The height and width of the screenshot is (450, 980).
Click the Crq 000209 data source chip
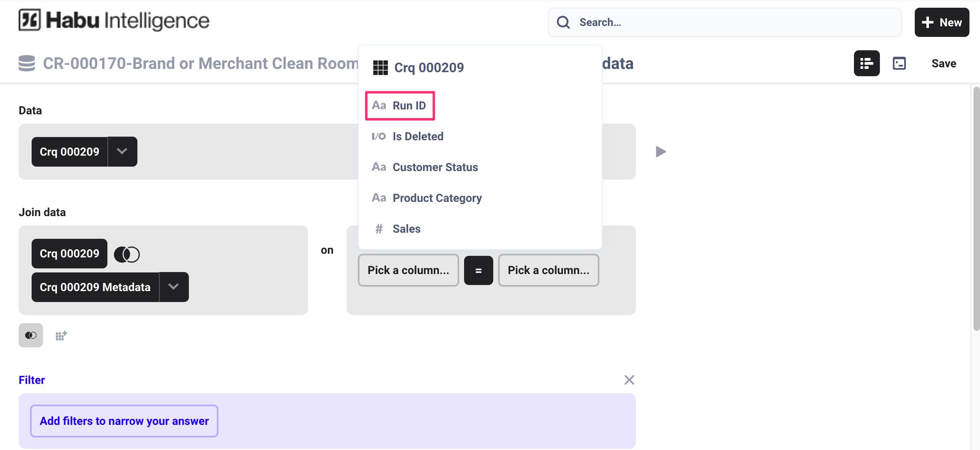coord(69,152)
